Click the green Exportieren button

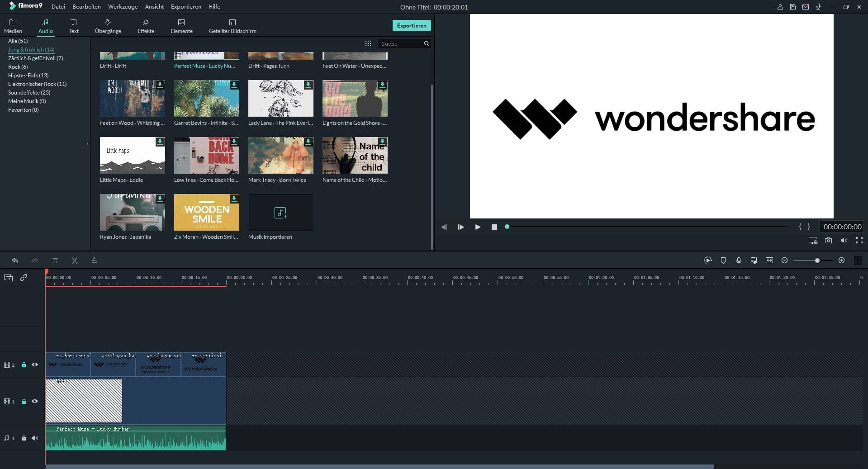412,25
